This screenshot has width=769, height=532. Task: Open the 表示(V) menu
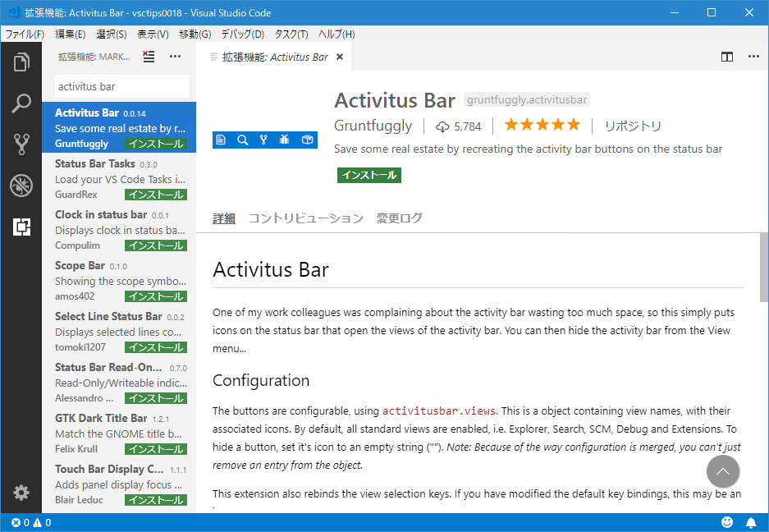(x=153, y=34)
